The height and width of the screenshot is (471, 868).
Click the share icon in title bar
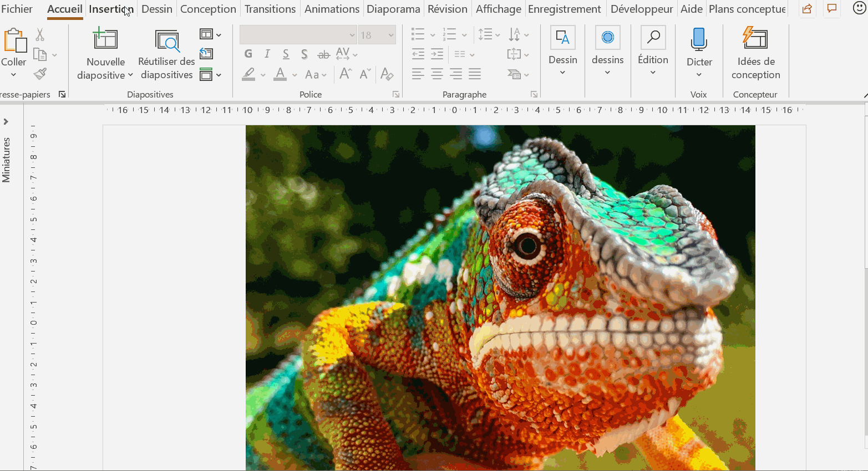pos(807,9)
